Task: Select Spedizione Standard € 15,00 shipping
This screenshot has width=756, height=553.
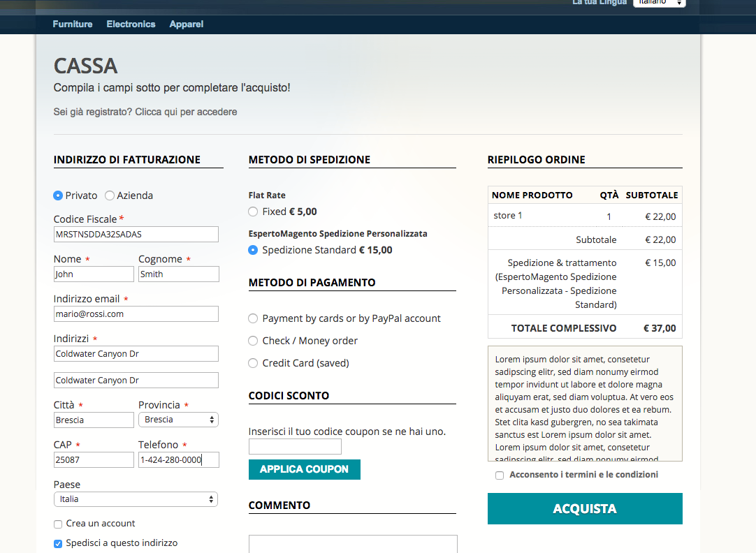Action: tap(253, 250)
